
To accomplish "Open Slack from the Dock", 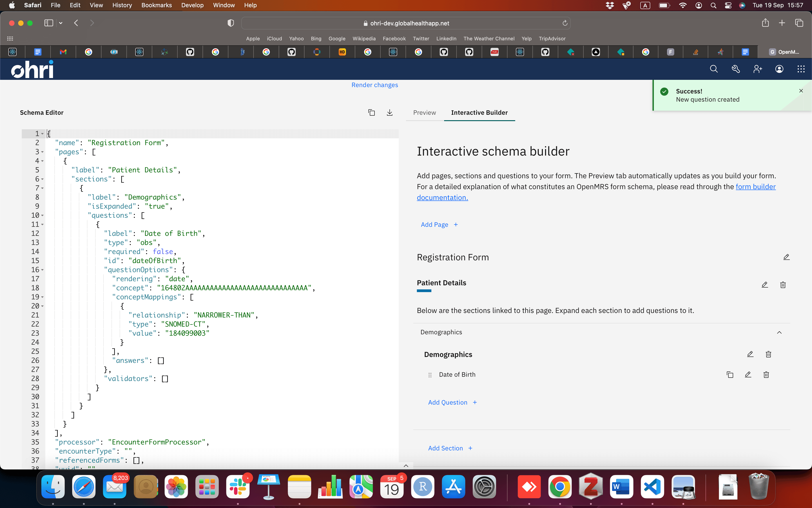I will click(238, 486).
